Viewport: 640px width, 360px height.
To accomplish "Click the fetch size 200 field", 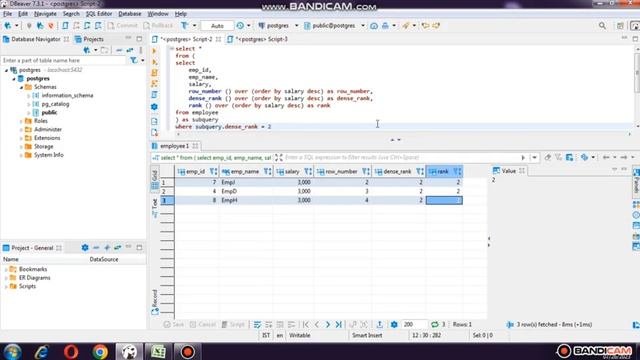I will pos(414,325).
